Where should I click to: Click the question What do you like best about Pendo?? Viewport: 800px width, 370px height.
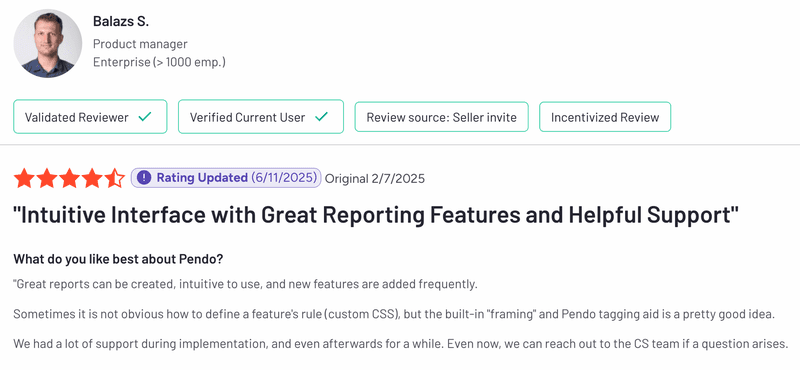118,259
